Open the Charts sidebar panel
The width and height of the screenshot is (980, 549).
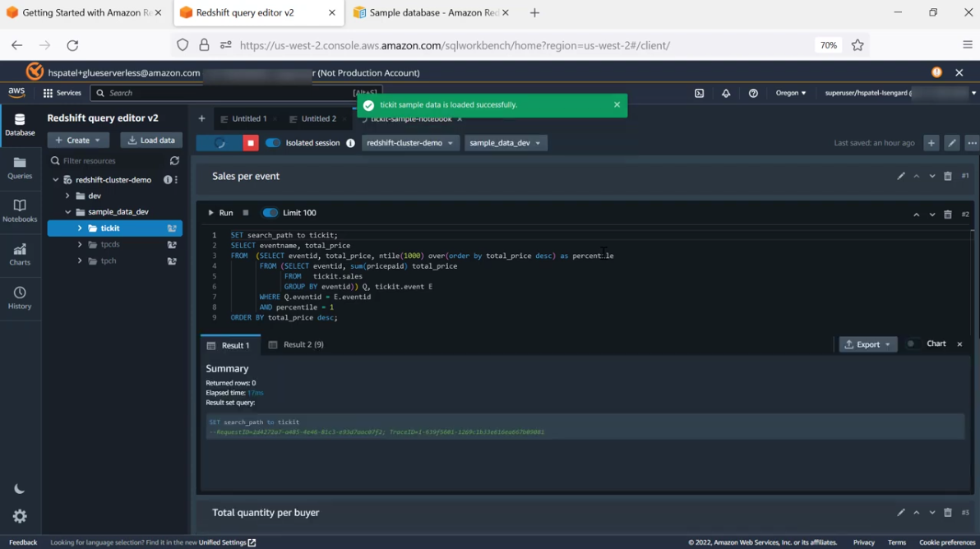[20, 254]
